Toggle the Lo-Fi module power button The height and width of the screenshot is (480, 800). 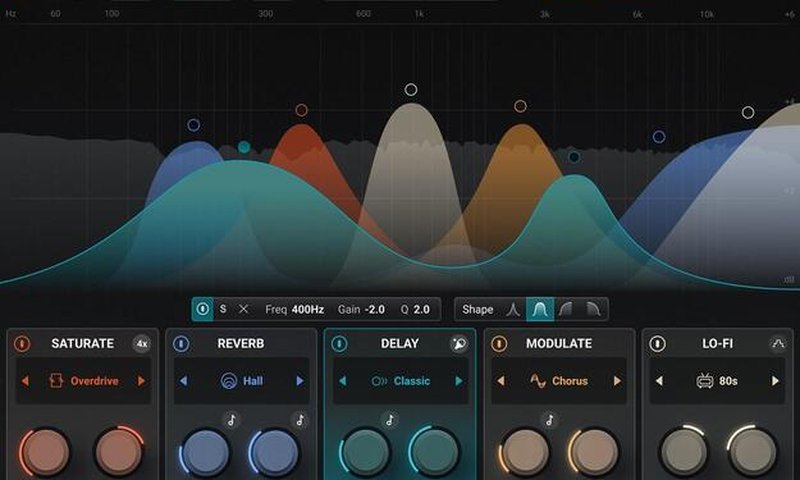click(x=657, y=344)
